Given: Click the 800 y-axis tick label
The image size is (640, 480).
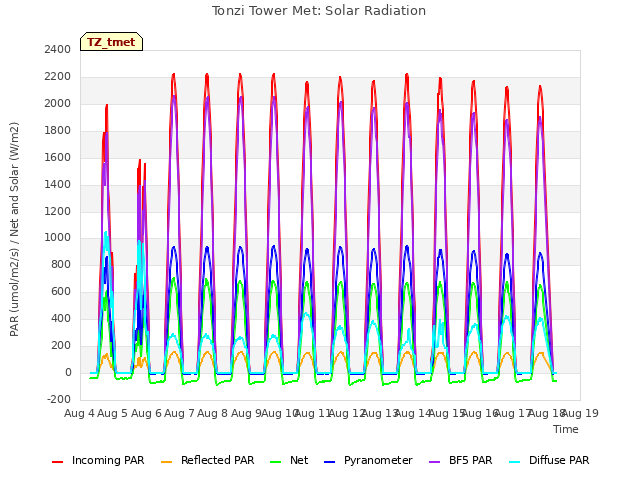Looking at the screenshot, I should (x=61, y=264).
